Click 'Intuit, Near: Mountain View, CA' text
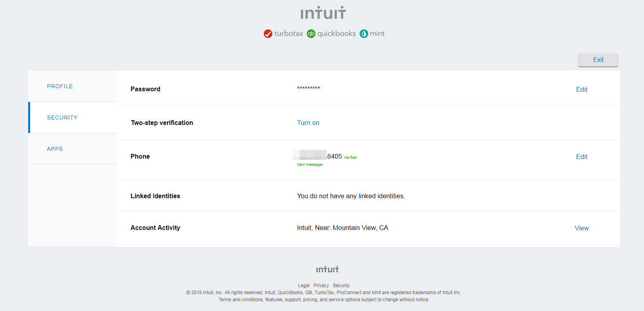Screen dimensions: 644x311 pyautogui.click(x=343, y=228)
